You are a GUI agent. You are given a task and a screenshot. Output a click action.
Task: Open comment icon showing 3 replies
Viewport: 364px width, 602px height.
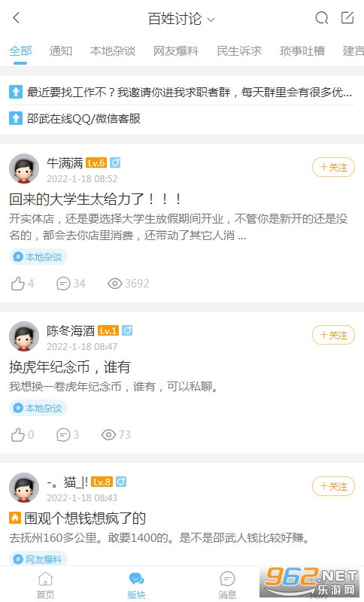(63, 435)
